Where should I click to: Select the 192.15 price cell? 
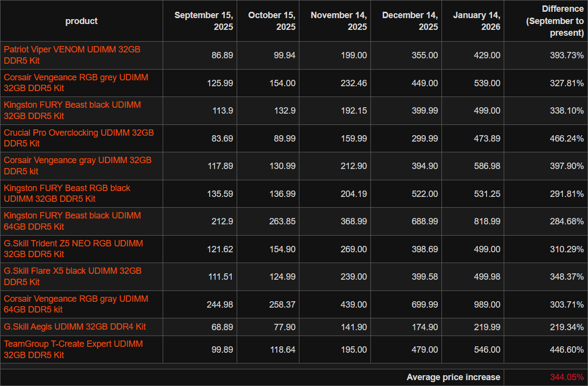point(335,111)
